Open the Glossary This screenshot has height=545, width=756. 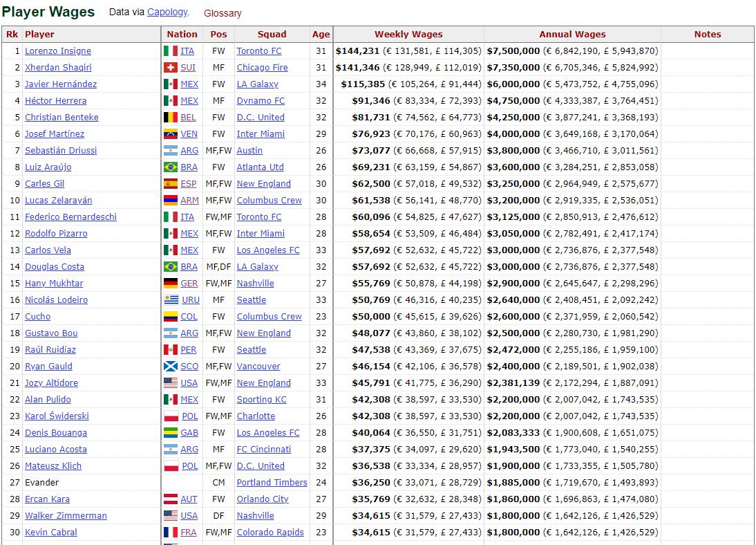223,13
